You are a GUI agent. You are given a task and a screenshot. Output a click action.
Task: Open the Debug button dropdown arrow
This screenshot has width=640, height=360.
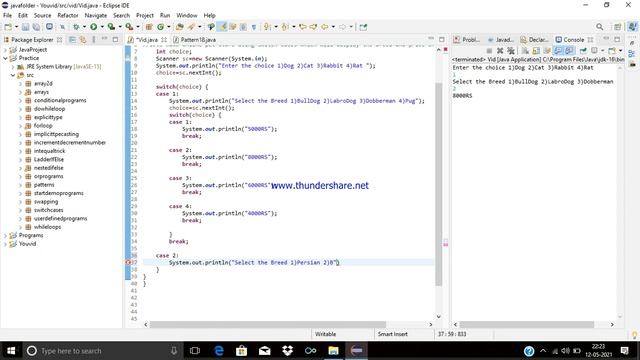84,27
